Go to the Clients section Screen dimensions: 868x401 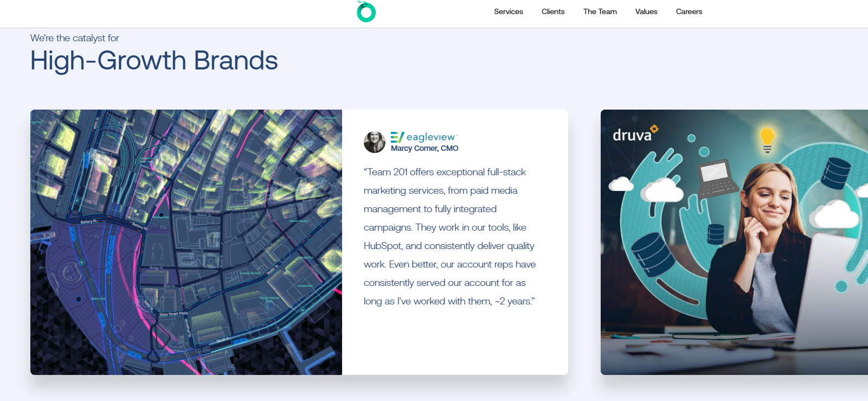(x=552, y=11)
